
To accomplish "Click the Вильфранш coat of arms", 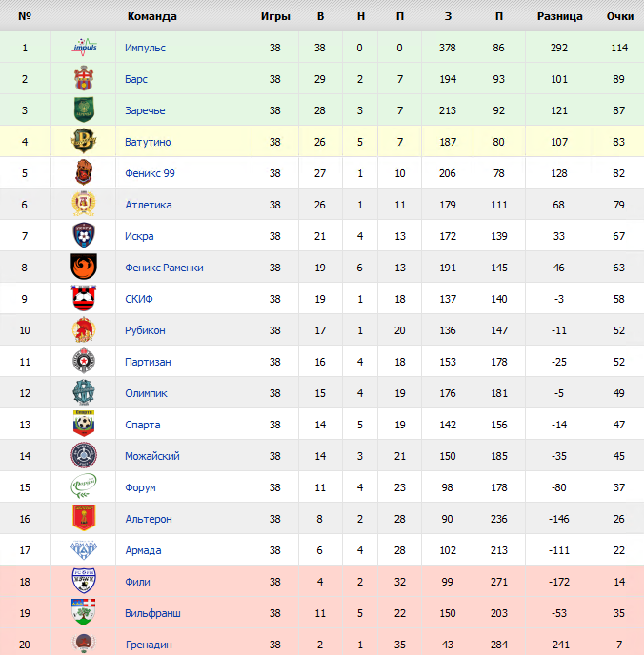I will (x=84, y=612).
